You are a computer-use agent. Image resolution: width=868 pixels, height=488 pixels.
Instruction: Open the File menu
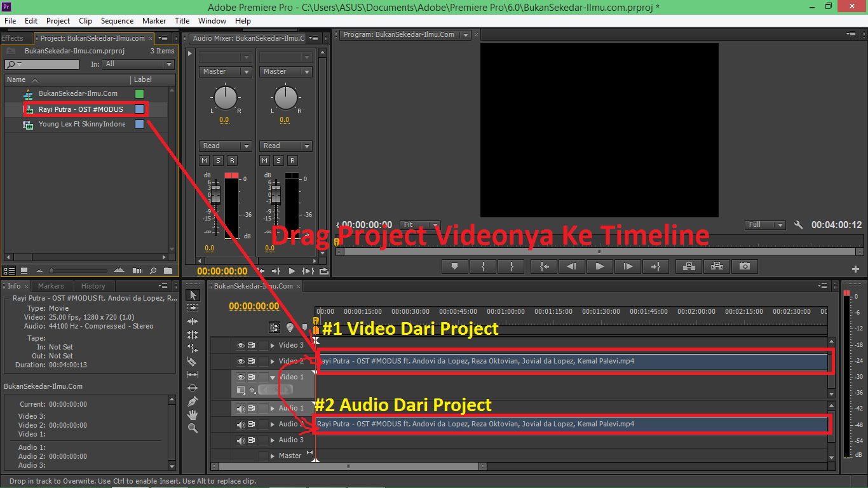click(x=10, y=21)
